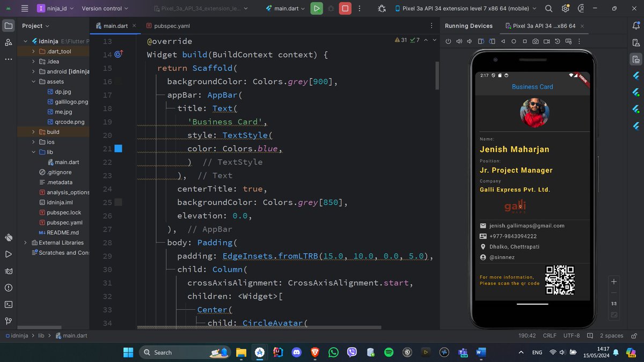Close the main.dart editor tab
This screenshot has height=362, width=644.
point(134,26)
